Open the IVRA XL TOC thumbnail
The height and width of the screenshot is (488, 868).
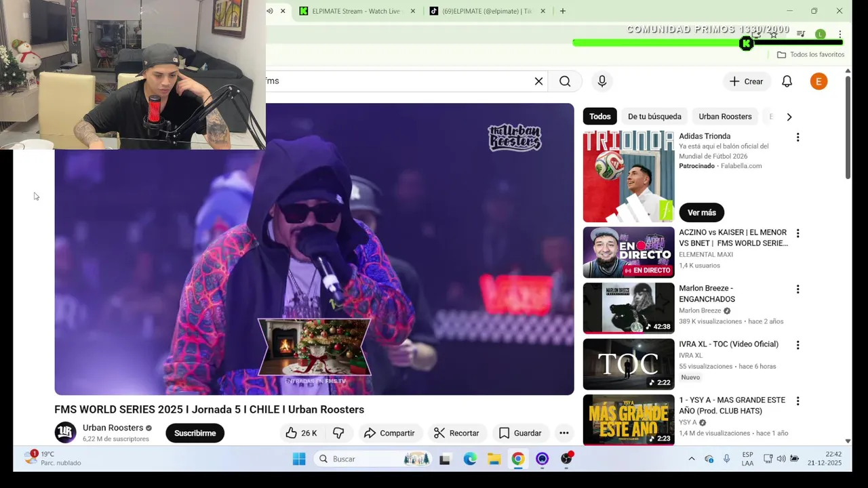click(629, 364)
